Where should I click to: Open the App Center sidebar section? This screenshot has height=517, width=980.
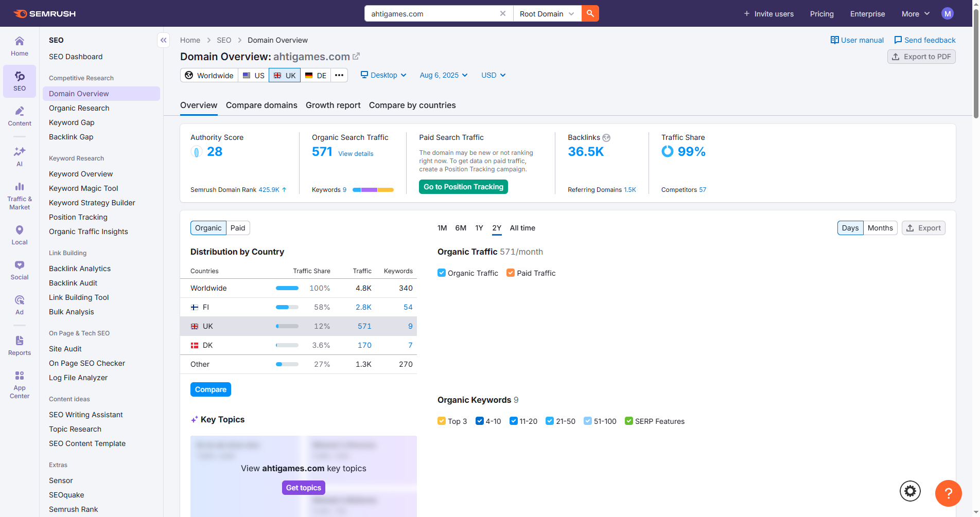(20, 385)
